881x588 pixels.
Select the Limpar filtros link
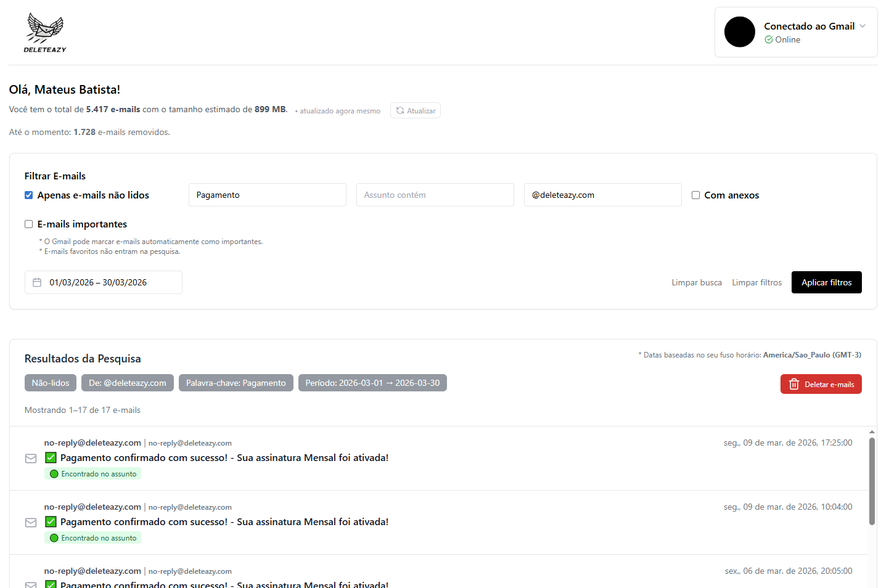tap(756, 282)
